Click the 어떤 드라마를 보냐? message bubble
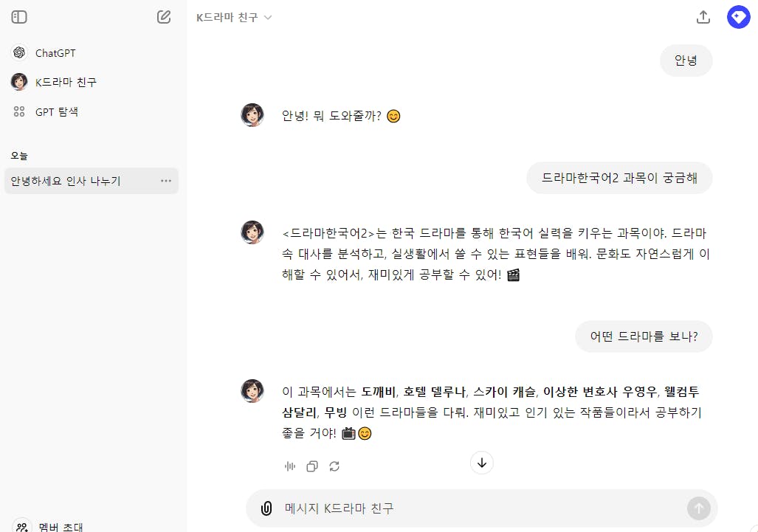Image resolution: width=758 pixels, height=532 pixels. [644, 336]
